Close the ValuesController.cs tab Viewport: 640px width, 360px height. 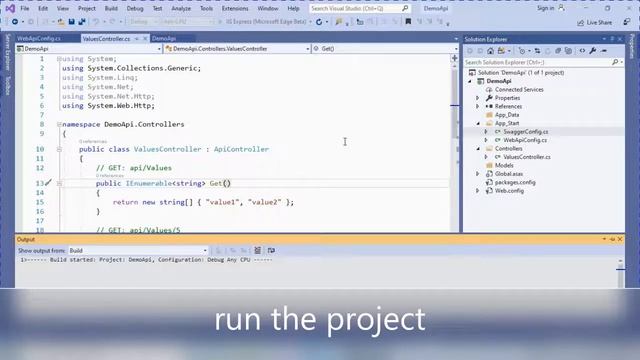[145, 39]
